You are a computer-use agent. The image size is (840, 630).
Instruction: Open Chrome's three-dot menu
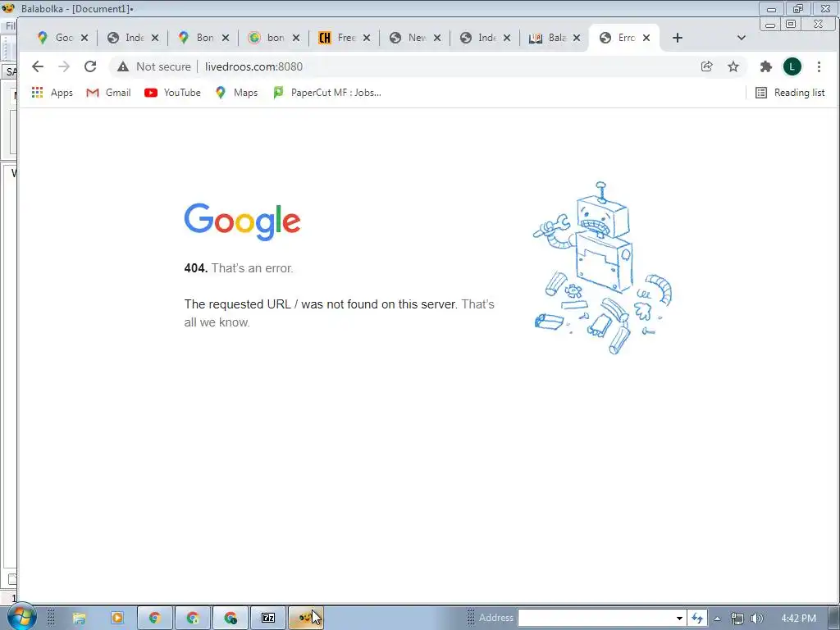819,66
